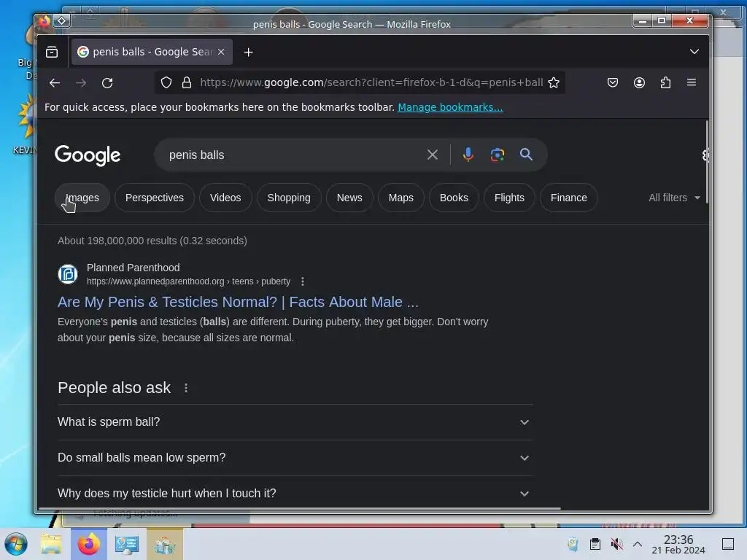Image resolution: width=747 pixels, height=560 pixels.
Task: Open the All filters dropdown
Action: click(674, 198)
